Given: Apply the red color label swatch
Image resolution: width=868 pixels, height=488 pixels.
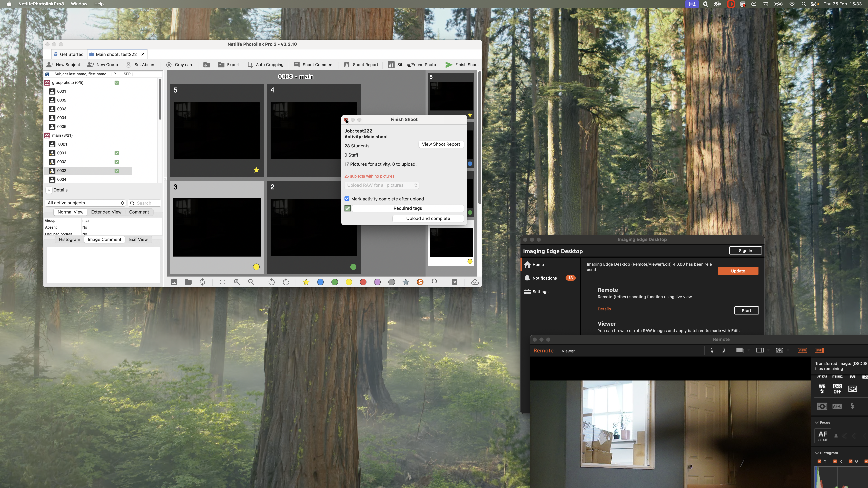Looking at the screenshot, I should click(x=363, y=282).
